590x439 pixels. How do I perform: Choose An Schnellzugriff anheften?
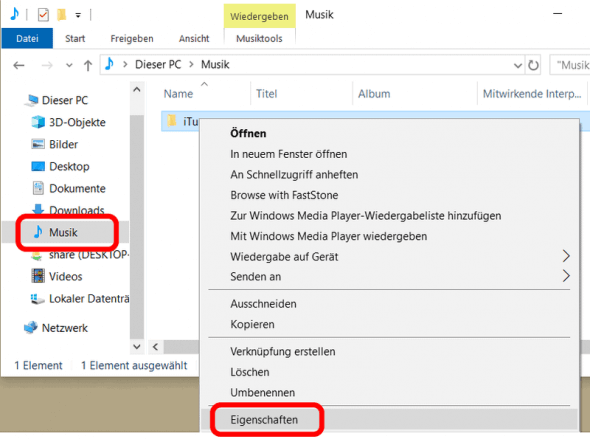tap(294, 175)
